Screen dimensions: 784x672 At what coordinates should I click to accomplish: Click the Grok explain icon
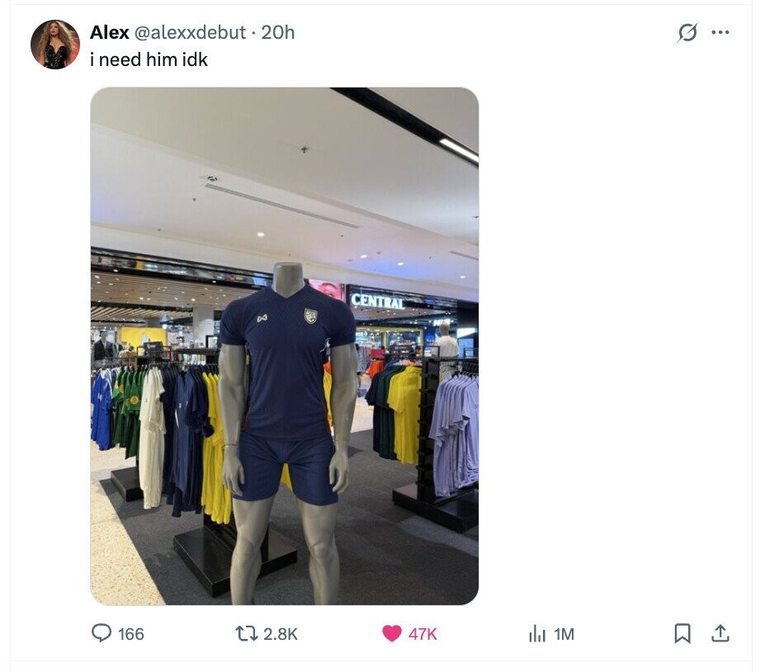pyautogui.click(x=687, y=32)
